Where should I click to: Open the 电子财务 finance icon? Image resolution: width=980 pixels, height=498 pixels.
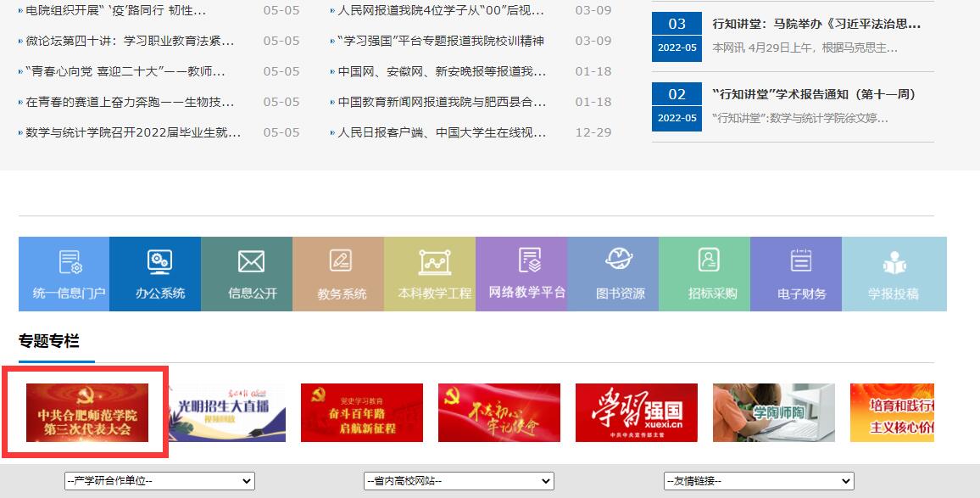coord(796,273)
